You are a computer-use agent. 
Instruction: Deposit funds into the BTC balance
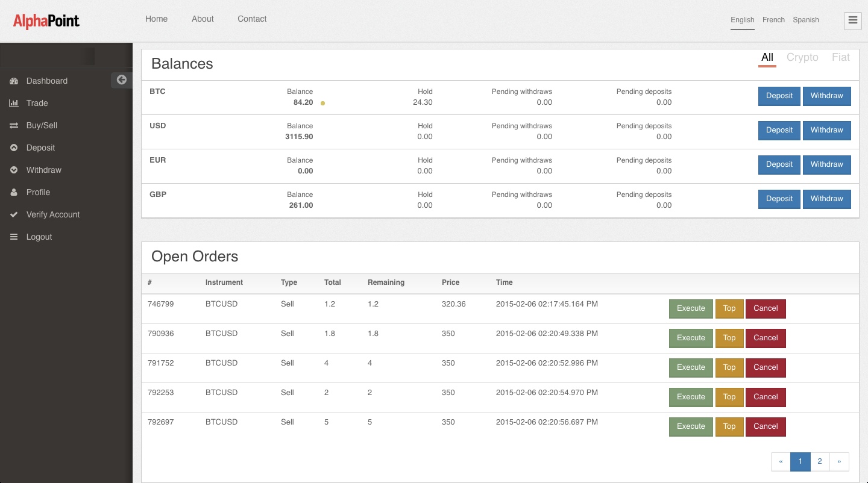(779, 96)
